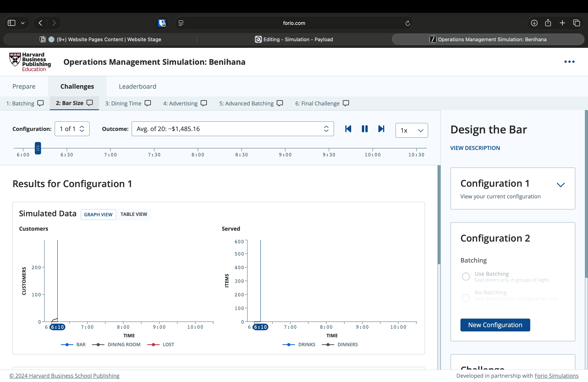Open the comment icon beside Final Challenge
The width and height of the screenshot is (588, 382).
[x=346, y=103]
